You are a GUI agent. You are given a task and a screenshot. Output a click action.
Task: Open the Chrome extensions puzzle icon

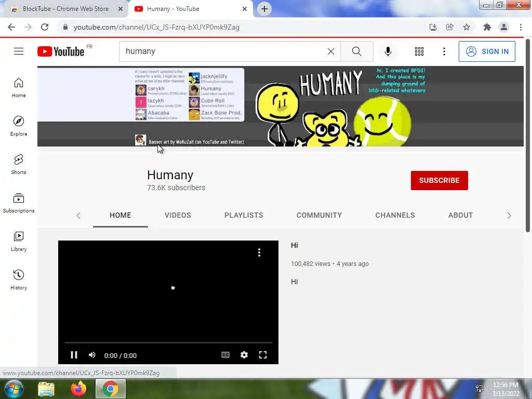click(487, 27)
